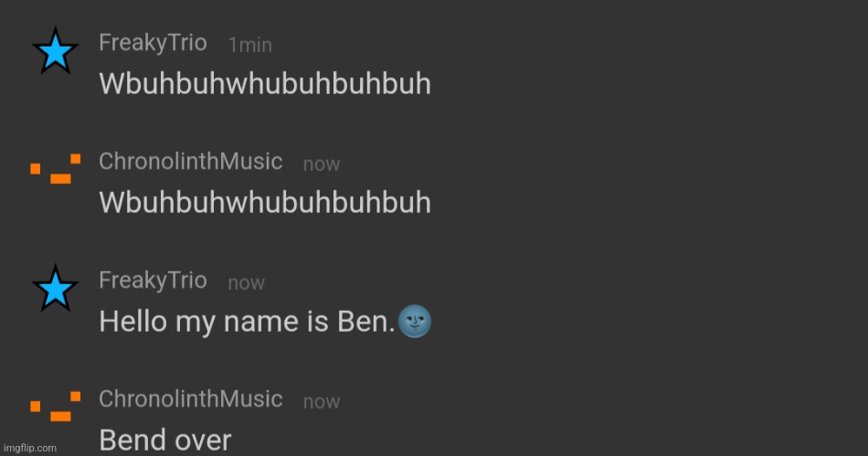868x456 pixels.
Task: Tap the orange pixel avatar beside 'Bend over'
Action: (x=56, y=406)
